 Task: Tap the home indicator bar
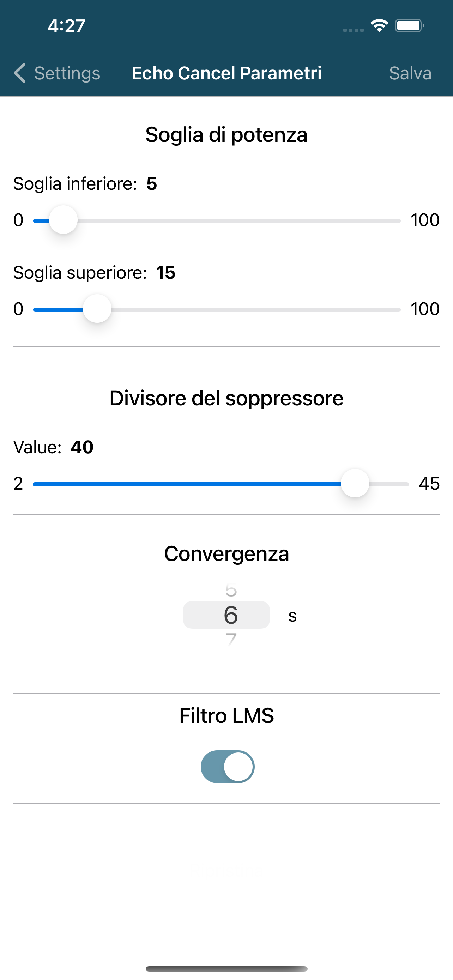[x=226, y=969]
